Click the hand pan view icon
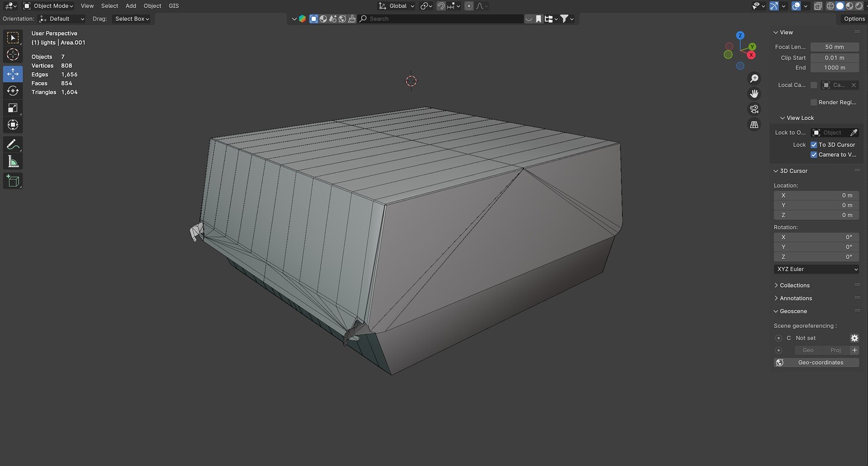The height and width of the screenshot is (466, 868). [x=754, y=94]
